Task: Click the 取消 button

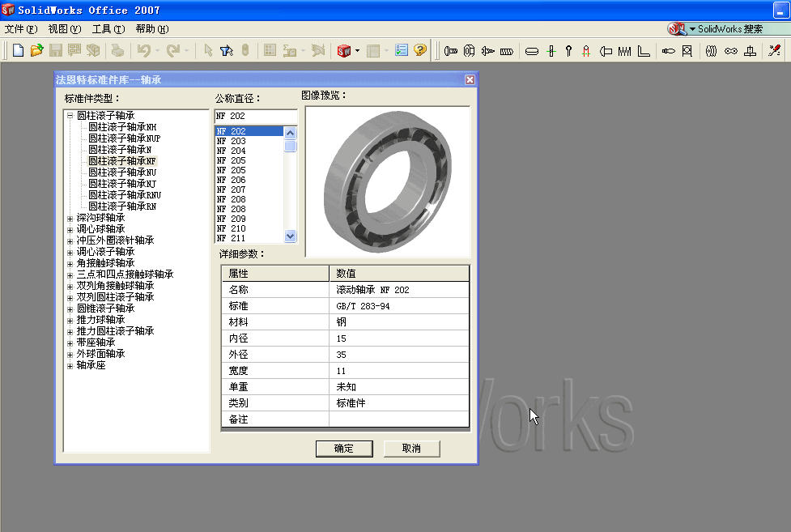Action: coord(411,449)
